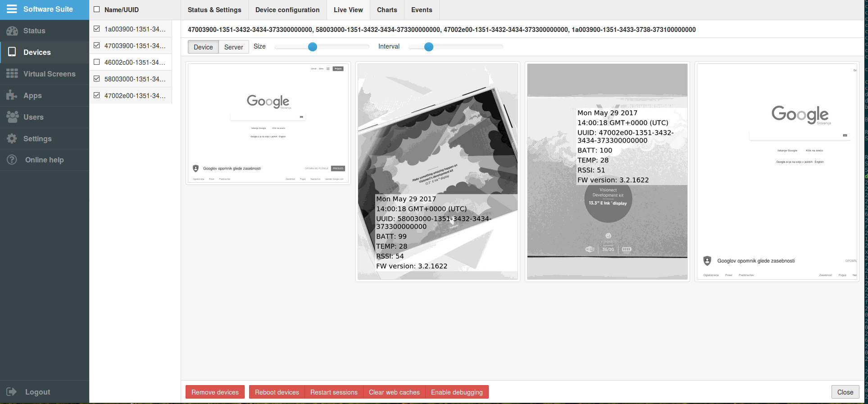Viewport: 868px width, 404px height.
Task: Click the Status dashboard icon in sidebar
Action: (12, 31)
